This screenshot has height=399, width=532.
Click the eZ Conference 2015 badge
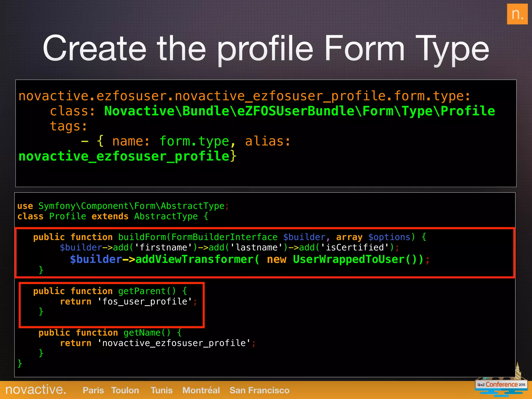(x=501, y=385)
